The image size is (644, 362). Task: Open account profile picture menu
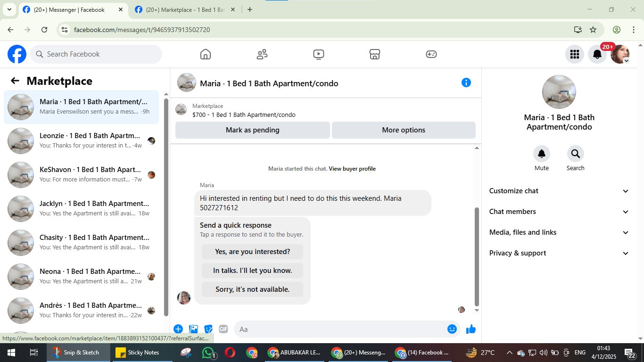(620, 54)
